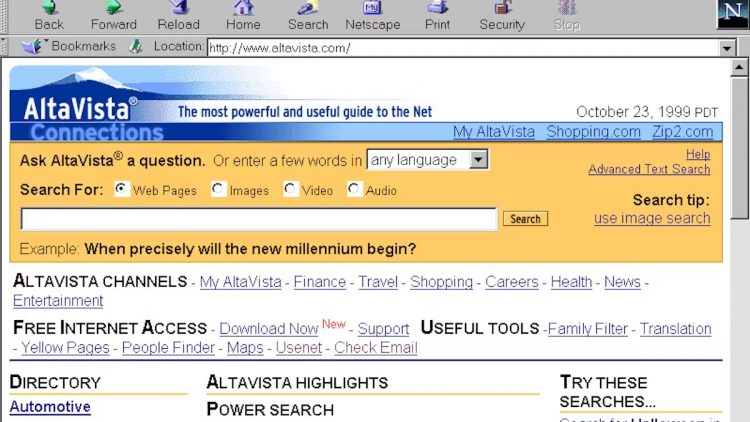
Task: Open the Careers channel
Action: click(511, 282)
